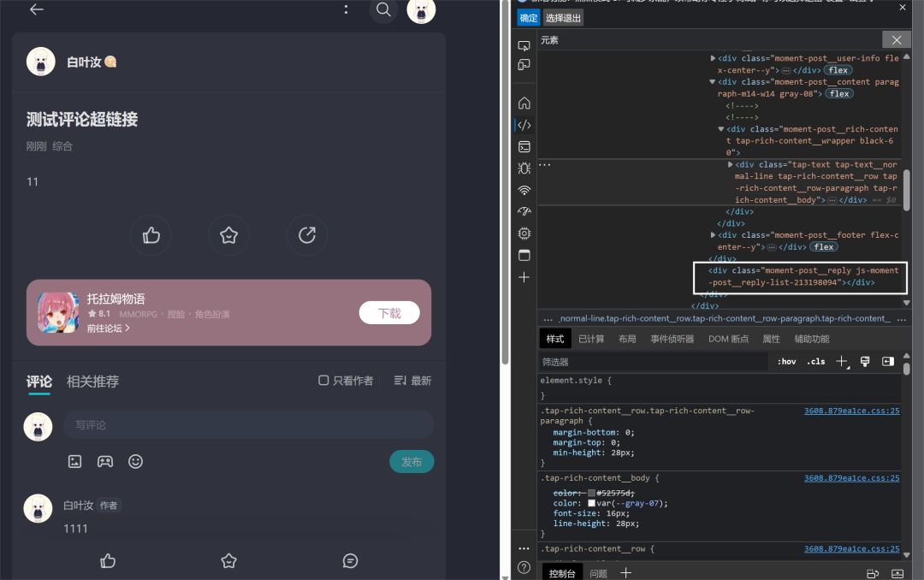
Task: Open the 最新 sort dropdown
Action: (x=412, y=381)
